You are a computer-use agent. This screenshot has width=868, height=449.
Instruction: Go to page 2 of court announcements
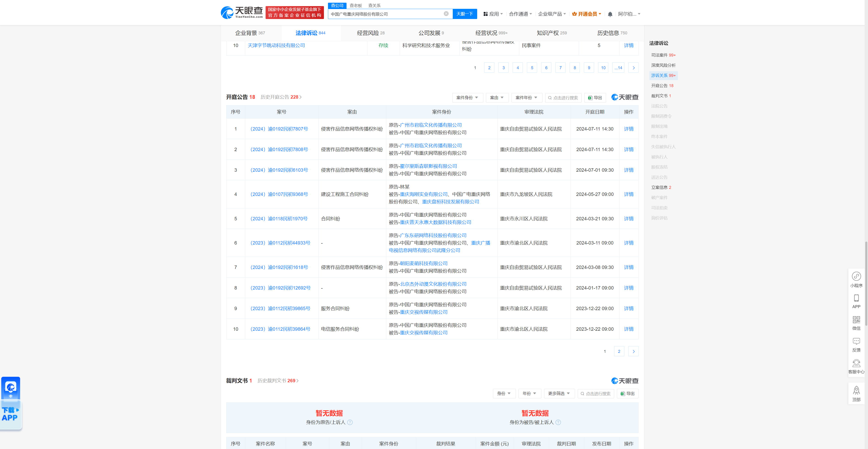tap(619, 351)
